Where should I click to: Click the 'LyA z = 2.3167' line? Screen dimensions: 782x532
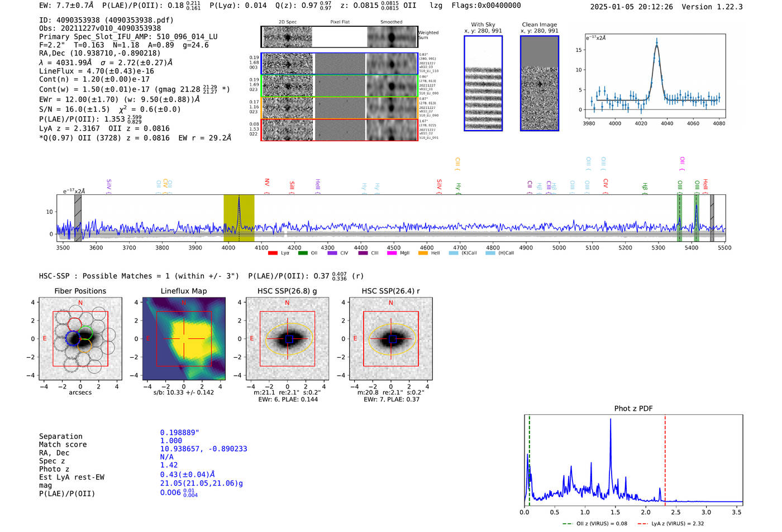tap(70, 128)
